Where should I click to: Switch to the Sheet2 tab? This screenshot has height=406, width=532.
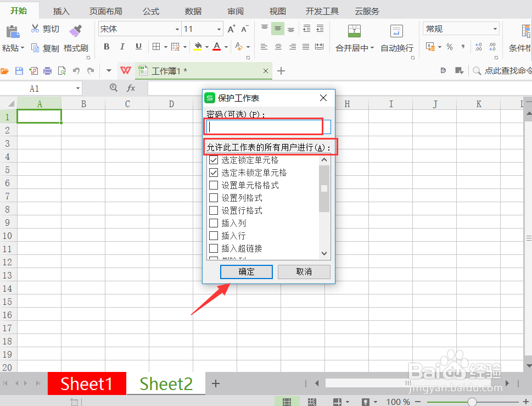166,383
